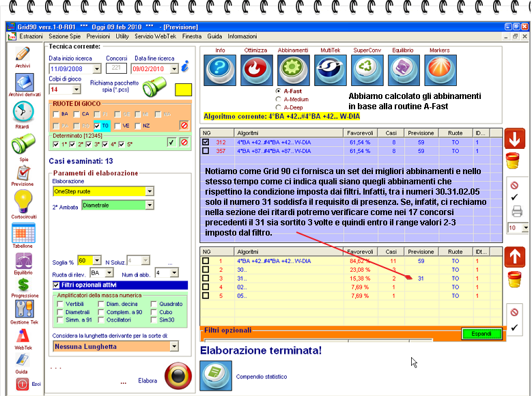Click the red cancel icon in Ruote di gioco
This screenshot has width=532, height=396.
(184, 126)
